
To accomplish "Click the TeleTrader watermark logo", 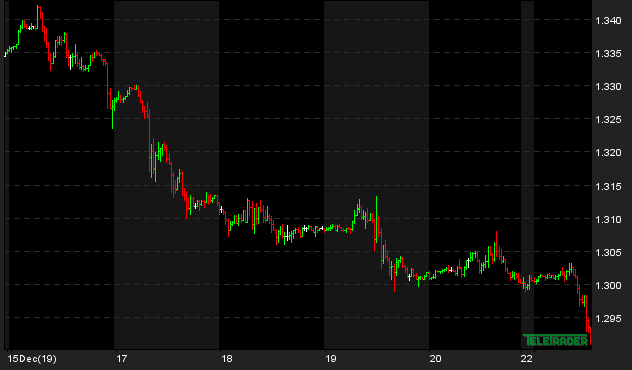I will click(556, 340).
